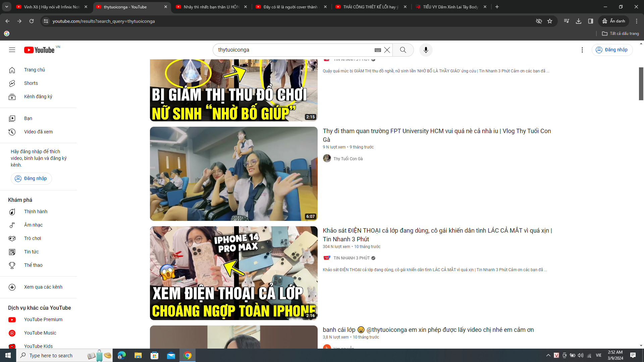
Task: Open Thịnh hành trending section
Action: pyautogui.click(x=36, y=212)
